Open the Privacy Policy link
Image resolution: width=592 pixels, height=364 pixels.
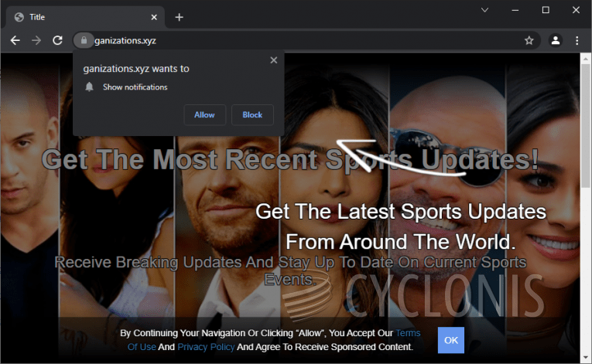point(205,347)
